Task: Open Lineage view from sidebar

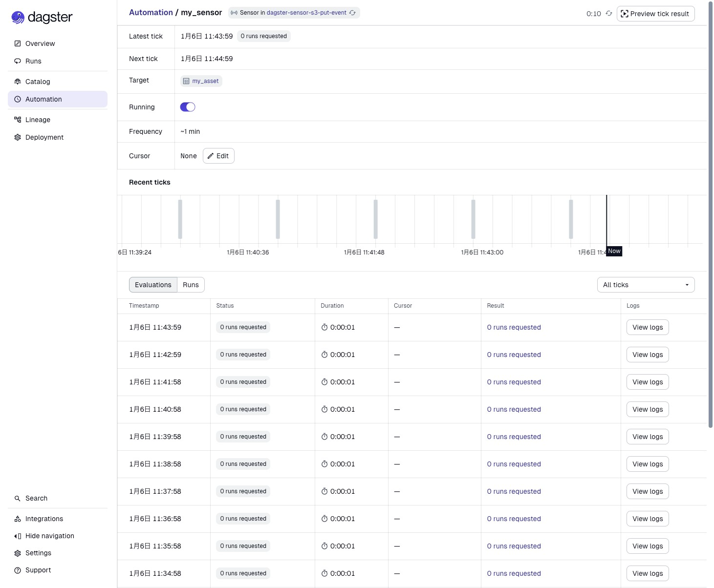Action: 38,120
